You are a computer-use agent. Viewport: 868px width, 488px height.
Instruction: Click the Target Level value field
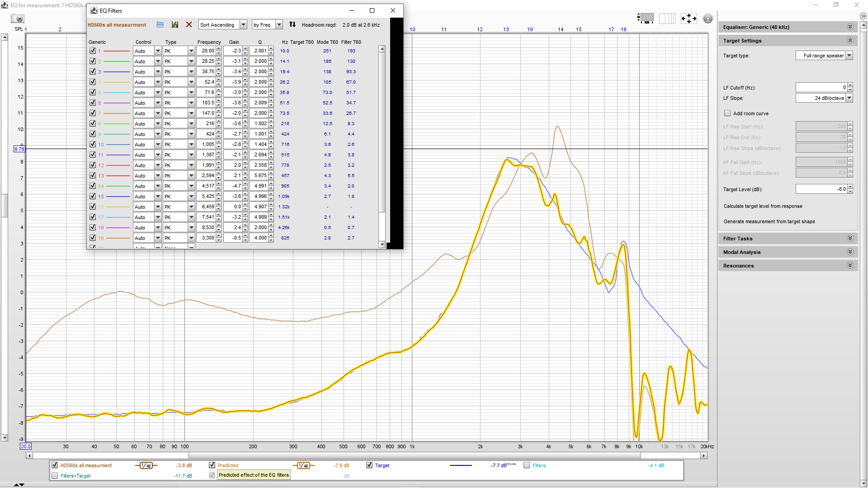pos(821,189)
